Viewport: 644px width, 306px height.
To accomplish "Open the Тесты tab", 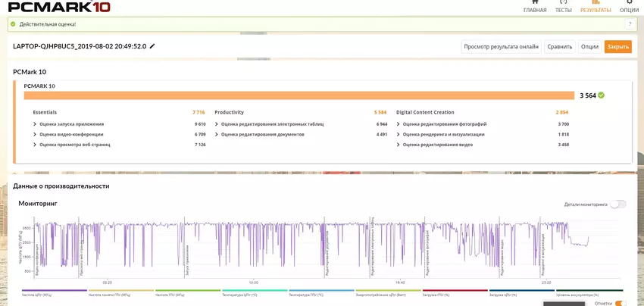I will click(563, 8).
